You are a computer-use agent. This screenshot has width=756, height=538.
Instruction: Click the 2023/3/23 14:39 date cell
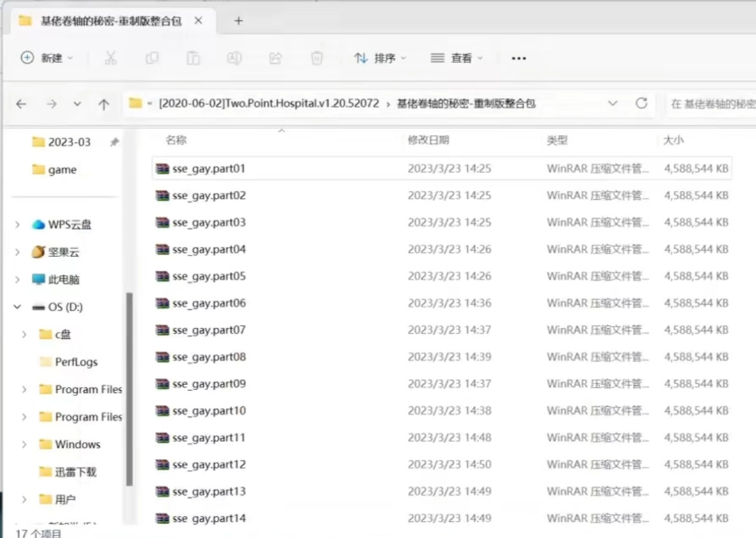(x=449, y=357)
